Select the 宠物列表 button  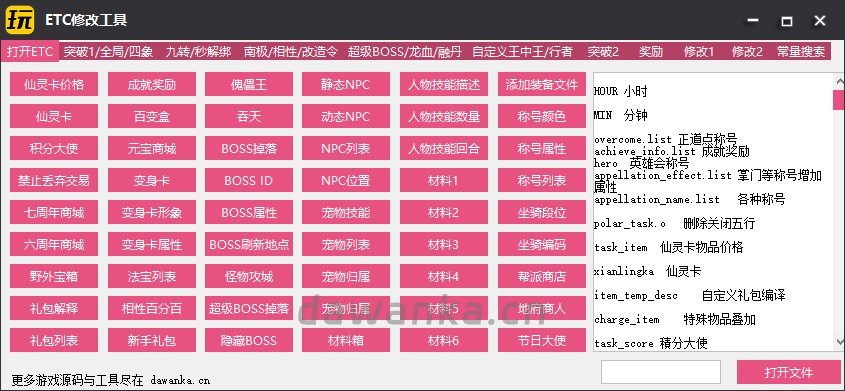pos(346,245)
